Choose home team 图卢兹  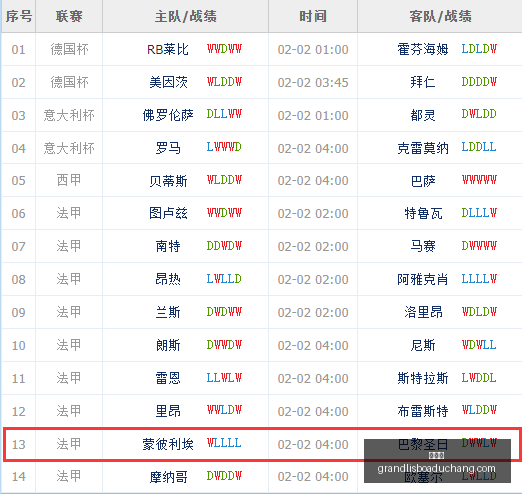tap(168, 213)
